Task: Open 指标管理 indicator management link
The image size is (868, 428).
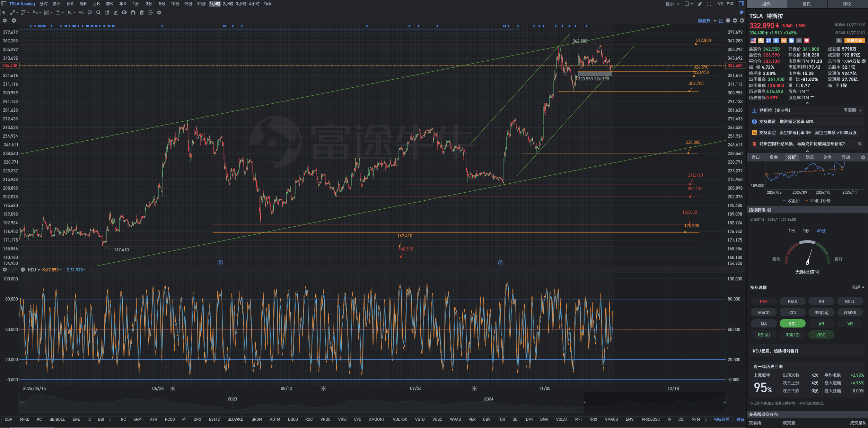Action: (x=722, y=419)
